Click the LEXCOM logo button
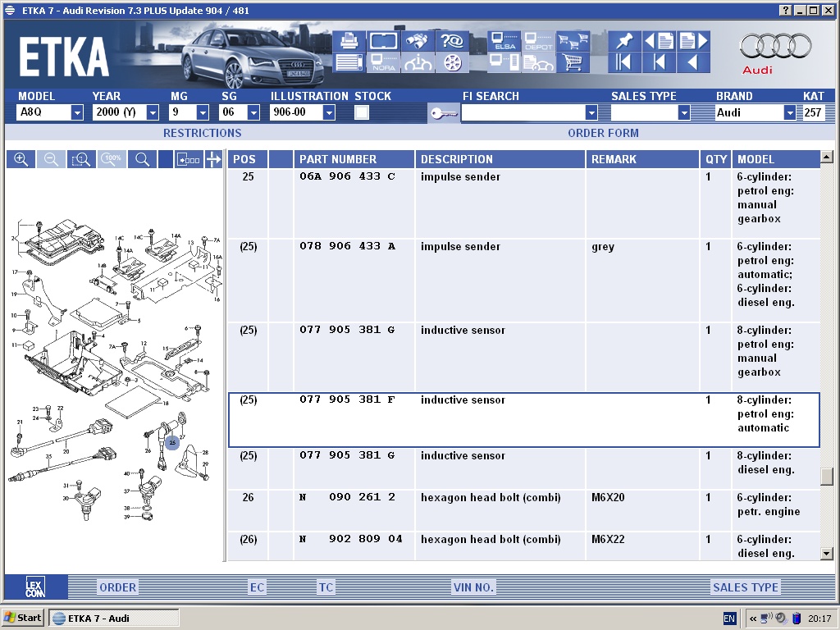Image resolution: width=840 pixels, height=630 pixels. tap(35, 587)
